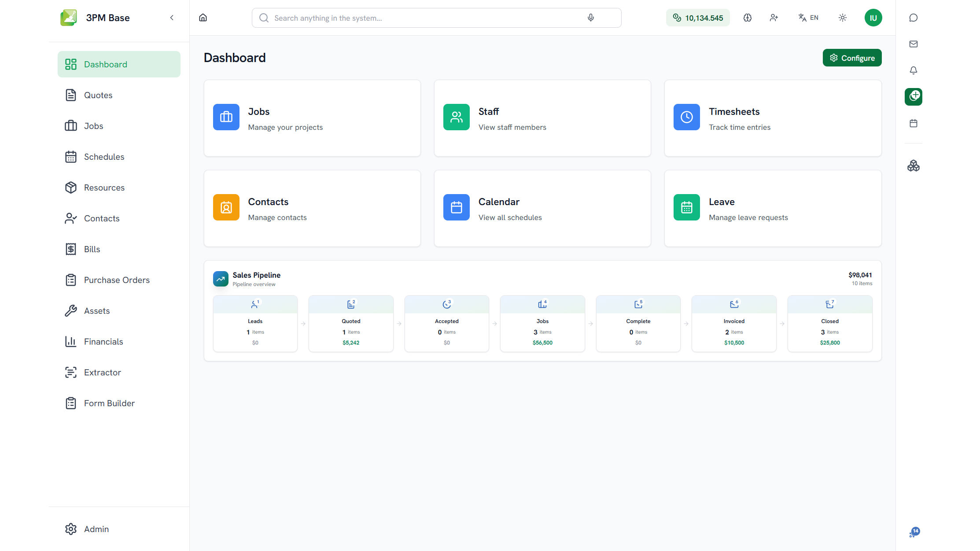Open Admin settings in the sidebar

coord(119,529)
